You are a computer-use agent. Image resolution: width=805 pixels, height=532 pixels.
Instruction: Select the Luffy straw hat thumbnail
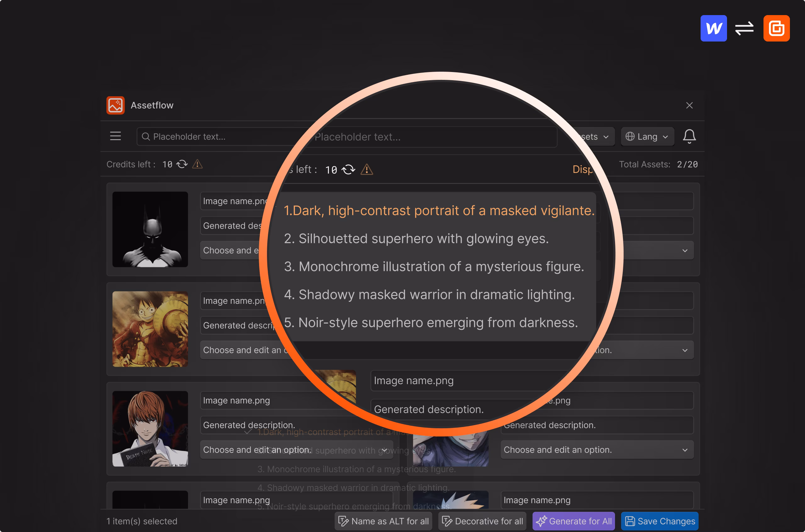tap(150, 329)
